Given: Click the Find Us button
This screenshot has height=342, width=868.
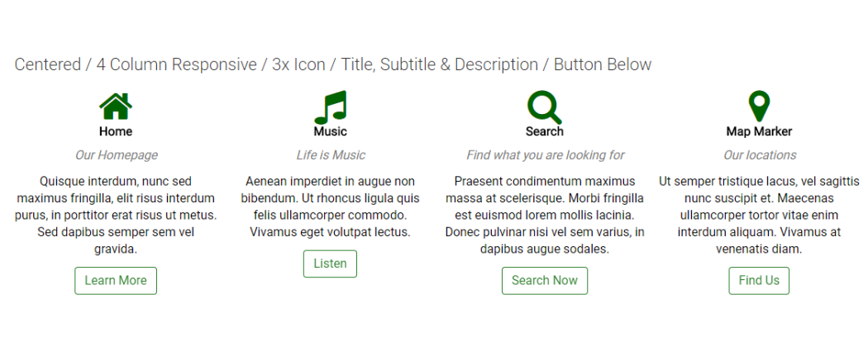Looking at the screenshot, I should coord(759,281).
